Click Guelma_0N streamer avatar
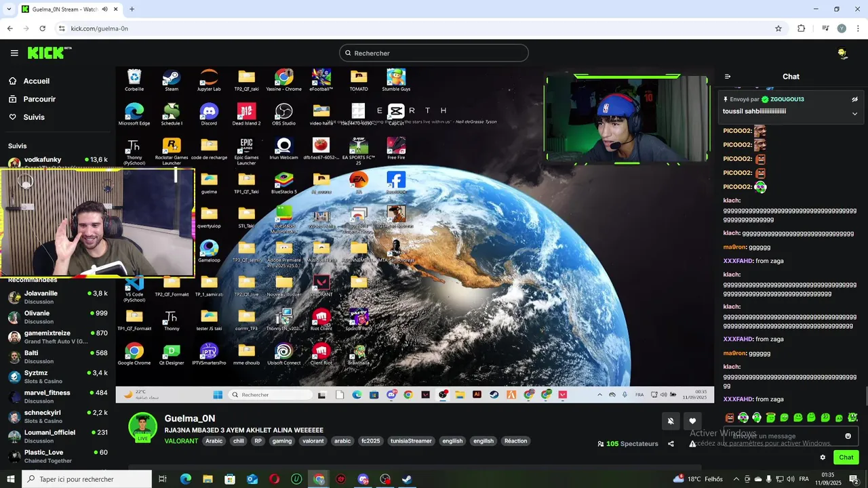The height and width of the screenshot is (488, 868). click(x=142, y=427)
